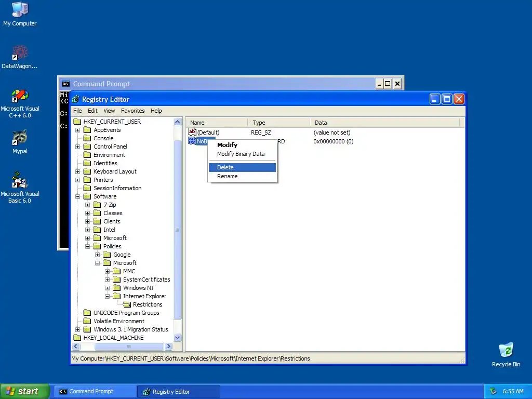Select the Restrictions key label
This screenshot has width=532, height=399.
pos(147,304)
